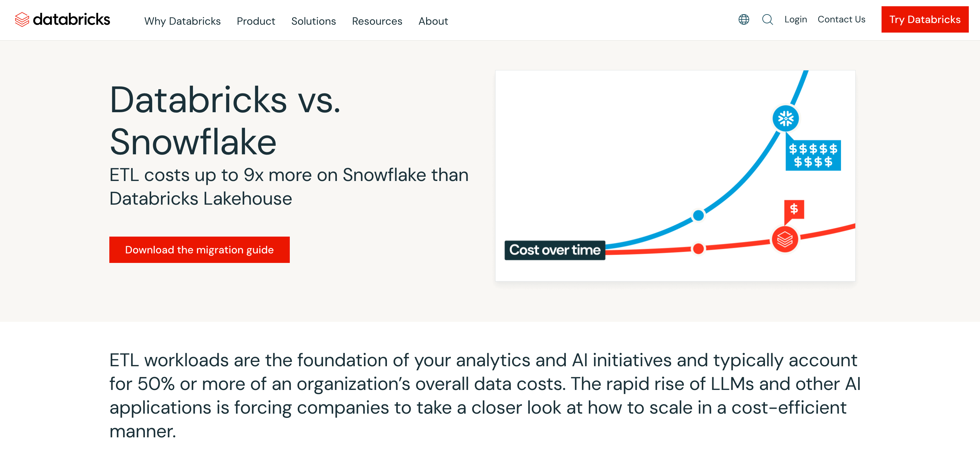Click the Download the migration guide button
The height and width of the screenshot is (462, 980).
199,250
